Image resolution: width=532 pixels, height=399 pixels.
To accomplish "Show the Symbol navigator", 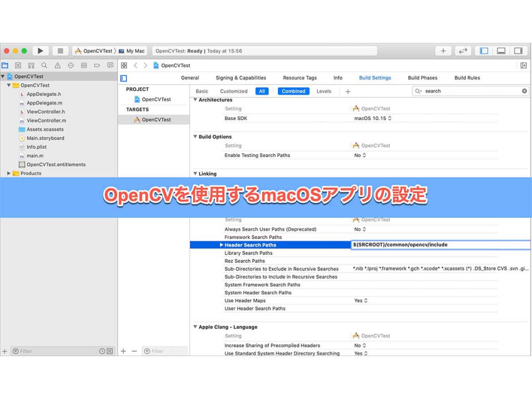I will [31, 65].
